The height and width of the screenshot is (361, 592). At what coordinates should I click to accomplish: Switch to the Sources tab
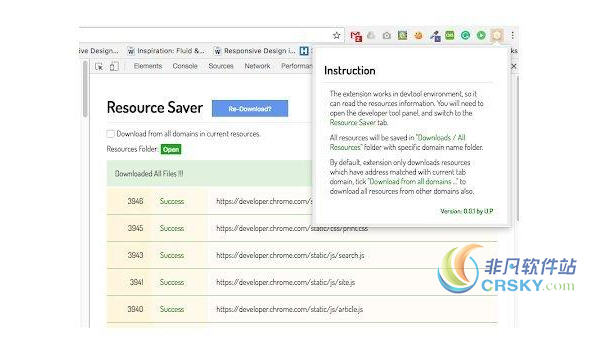(221, 66)
